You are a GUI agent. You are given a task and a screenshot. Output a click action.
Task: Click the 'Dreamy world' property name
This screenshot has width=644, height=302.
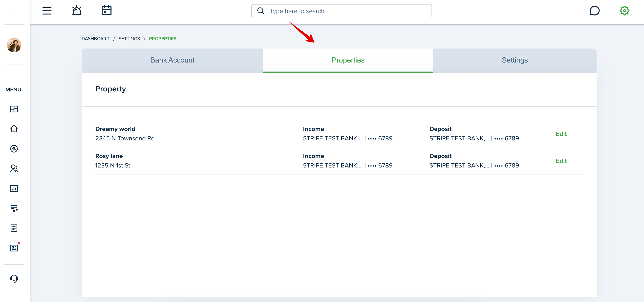click(x=115, y=129)
